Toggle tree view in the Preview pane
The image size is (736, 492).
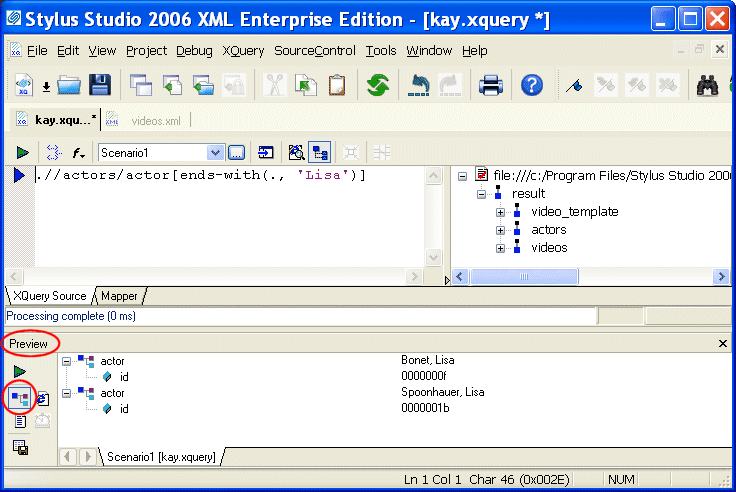point(20,397)
